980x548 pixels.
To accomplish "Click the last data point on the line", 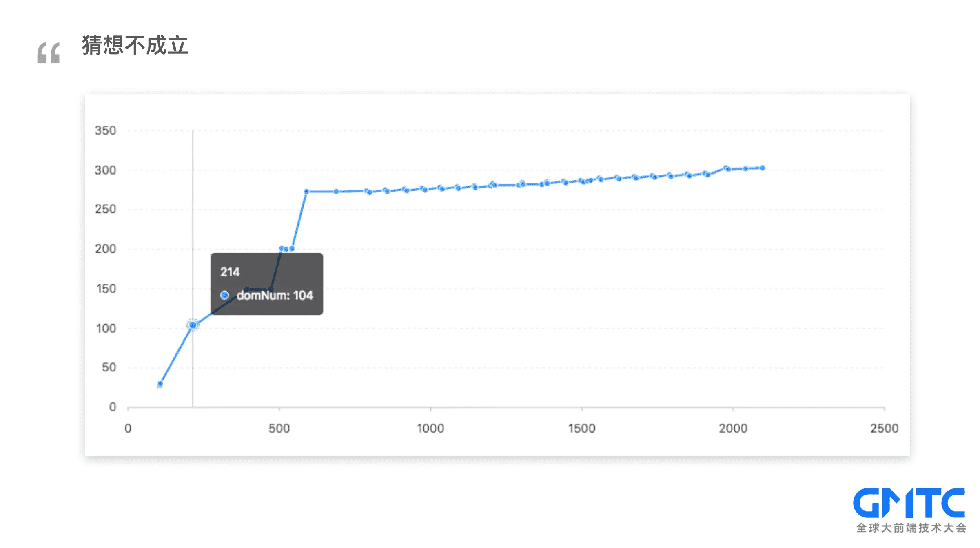I will tap(763, 168).
